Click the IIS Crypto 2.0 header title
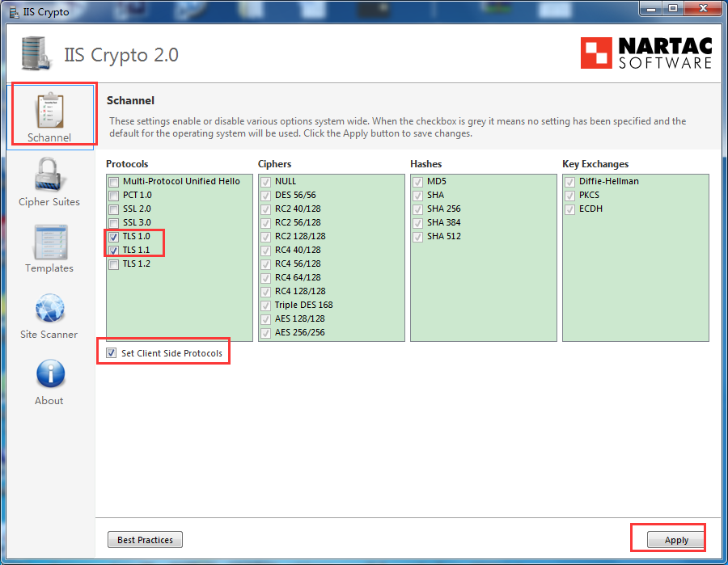This screenshot has height=565, width=728. click(x=121, y=55)
